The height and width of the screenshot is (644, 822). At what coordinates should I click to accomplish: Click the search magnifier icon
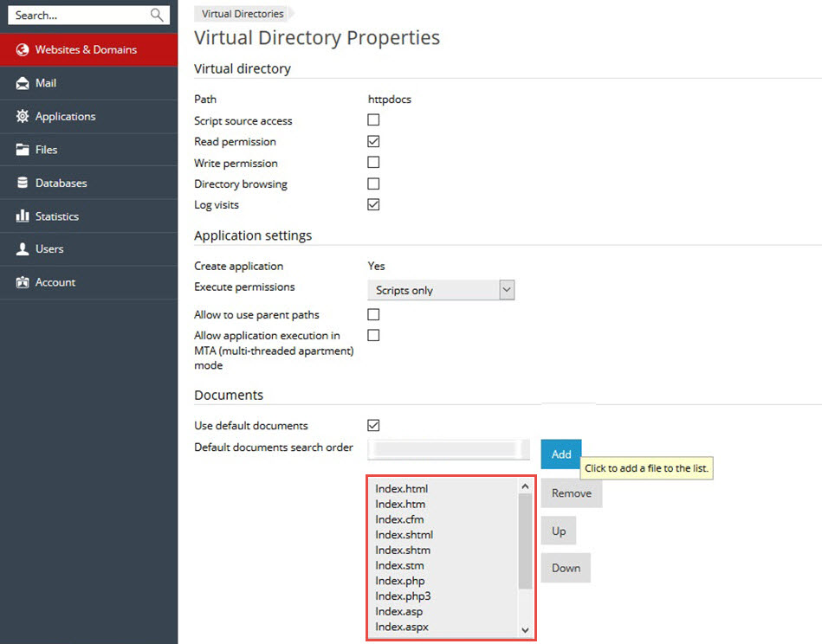pos(157,15)
